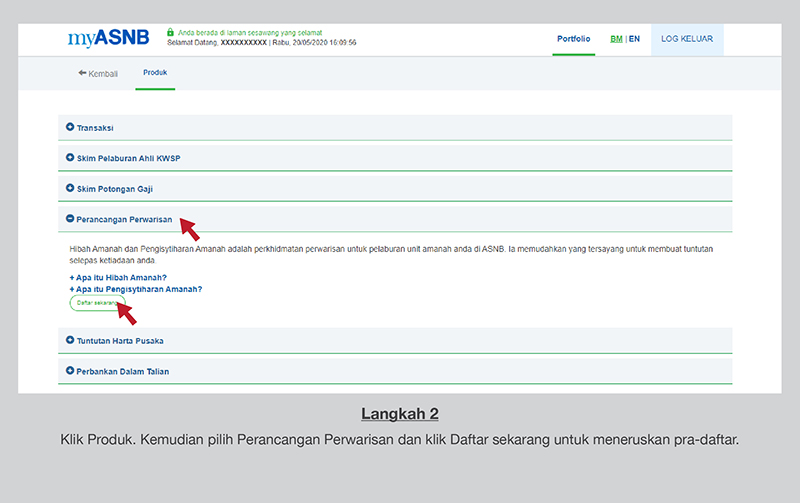Expand 'Apa itu Pengisytiharan Amanah?' question

[x=136, y=289]
